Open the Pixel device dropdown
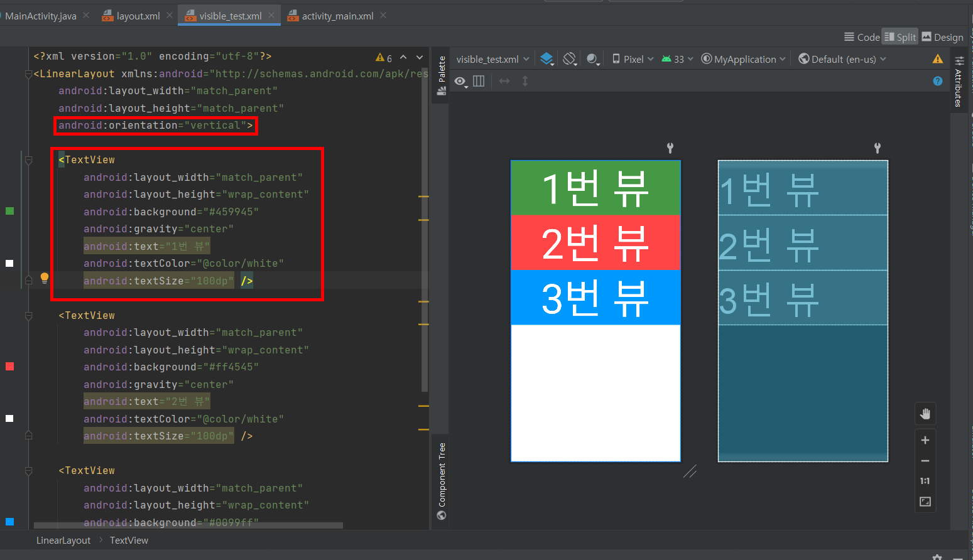 point(633,59)
